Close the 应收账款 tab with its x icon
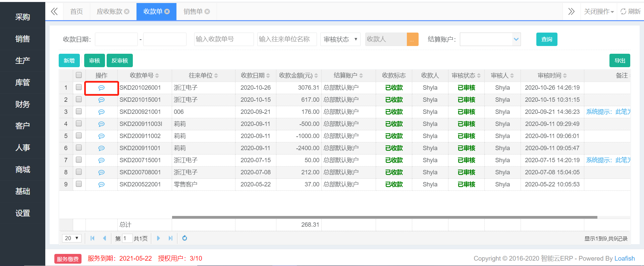This screenshot has width=644, height=266. [127, 11]
